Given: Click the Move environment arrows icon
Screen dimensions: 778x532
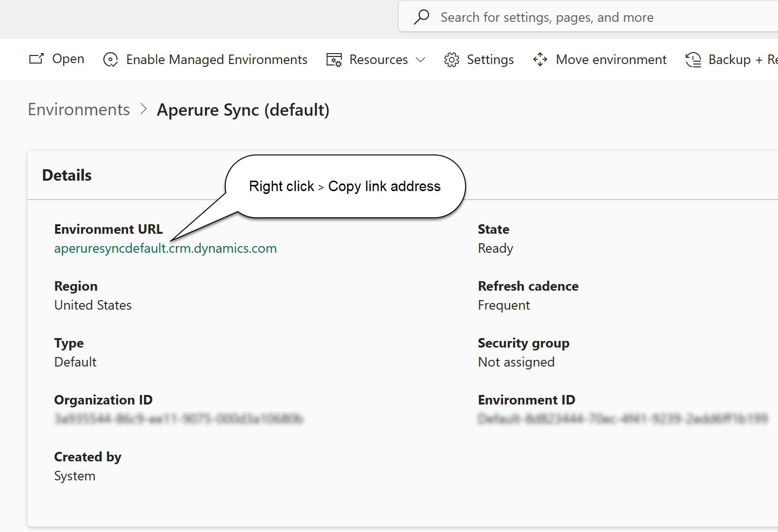Looking at the screenshot, I should (x=540, y=60).
